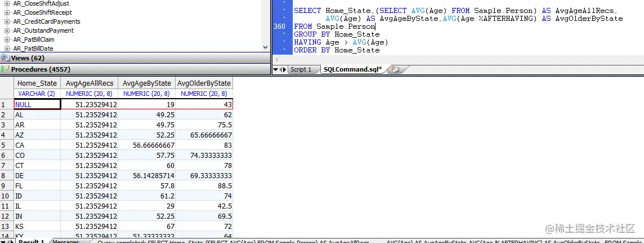Image resolution: width=644 pixels, height=243 pixels.
Task: Click the 56.14285714 cell in DE row
Action: tap(146, 175)
